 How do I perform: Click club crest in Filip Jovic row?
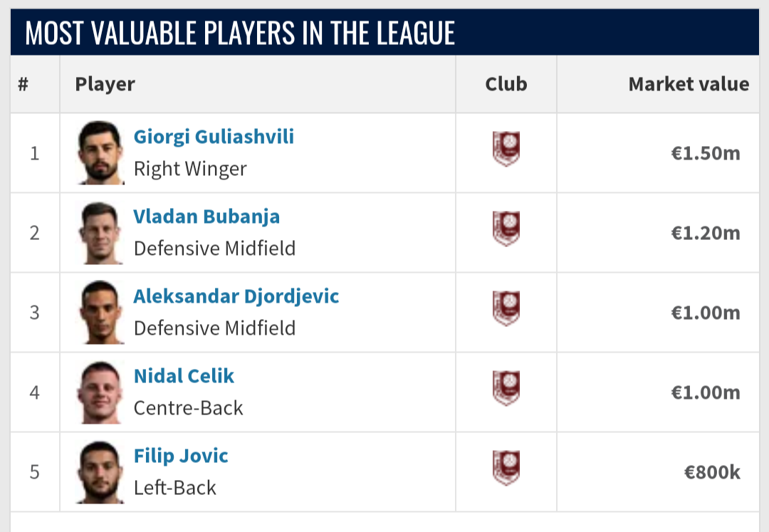[506, 468]
